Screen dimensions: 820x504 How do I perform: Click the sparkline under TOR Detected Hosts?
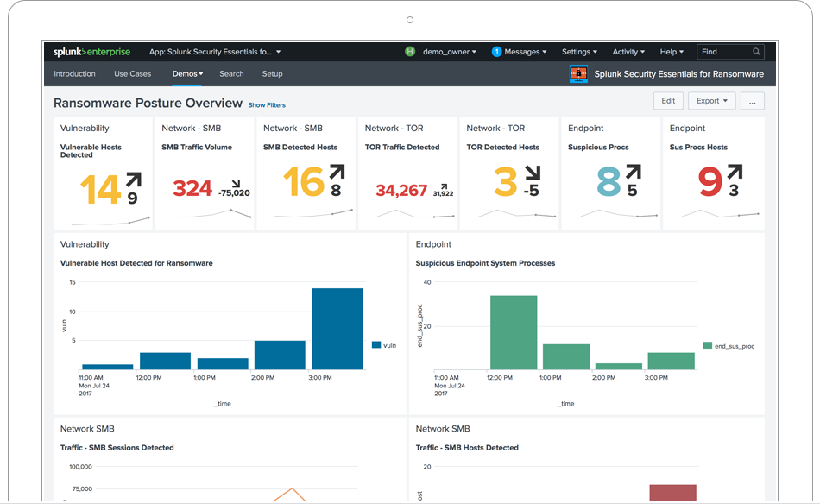[517, 214]
